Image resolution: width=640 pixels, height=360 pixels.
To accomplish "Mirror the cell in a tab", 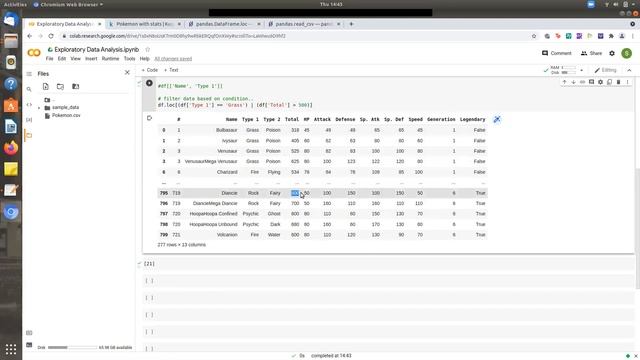I will 609,82.
